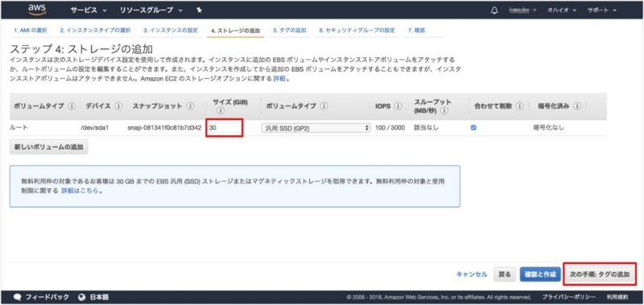Screen dimensions: 644x305
Task: Open the 詳細はこちら link in free tier notice
Action: [80, 191]
